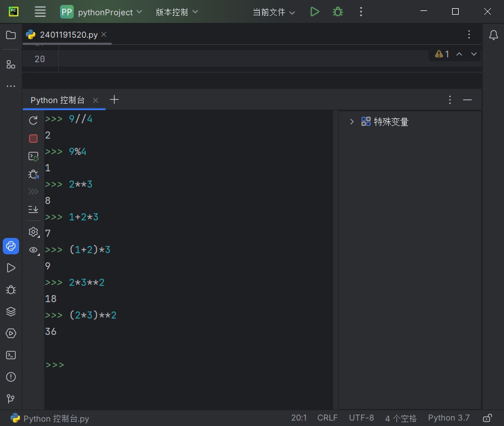The height and width of the screenshot is (426, 504).
Task: Expand the 特殊变量 tree node
Action: [x=352, y=122]
